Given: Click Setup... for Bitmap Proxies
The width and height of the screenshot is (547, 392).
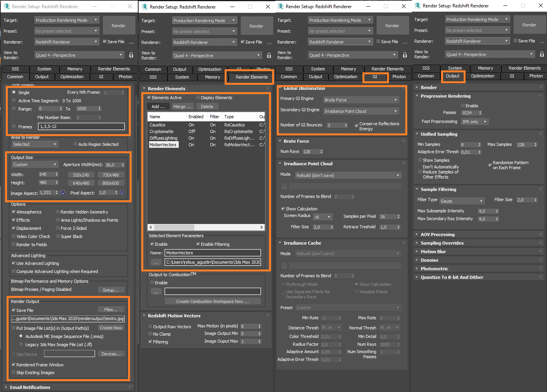Looking at the screenshot, I should click(x=111, y=290).
